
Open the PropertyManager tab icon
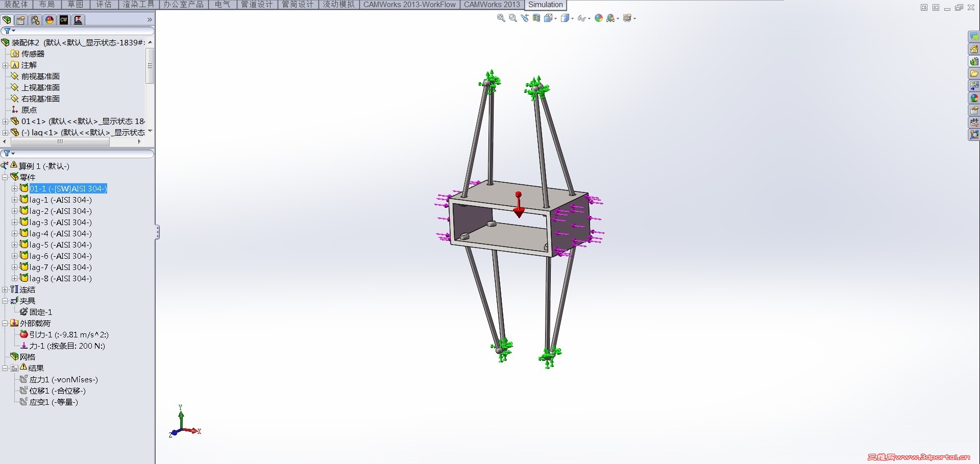[21, 20]
